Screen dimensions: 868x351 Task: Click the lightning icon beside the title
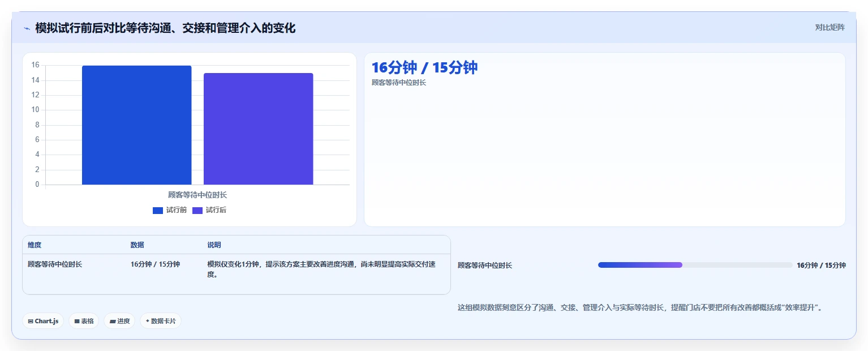point(27,28)
